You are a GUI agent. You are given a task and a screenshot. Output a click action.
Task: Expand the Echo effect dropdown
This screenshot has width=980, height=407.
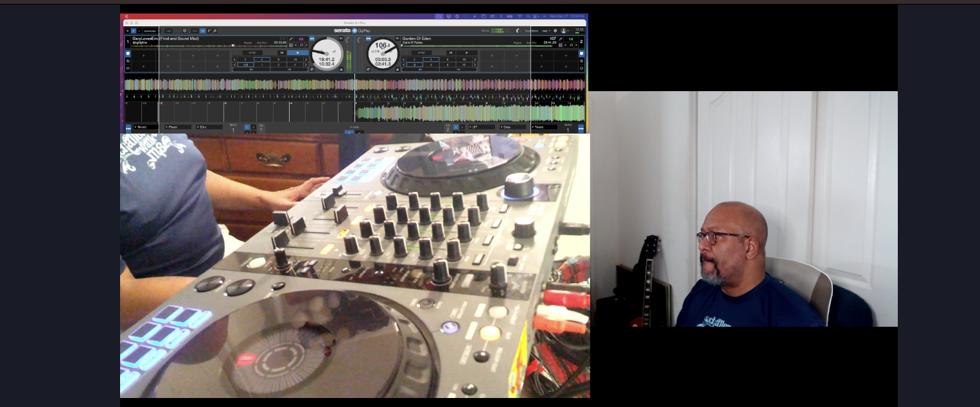coord(209,127)
